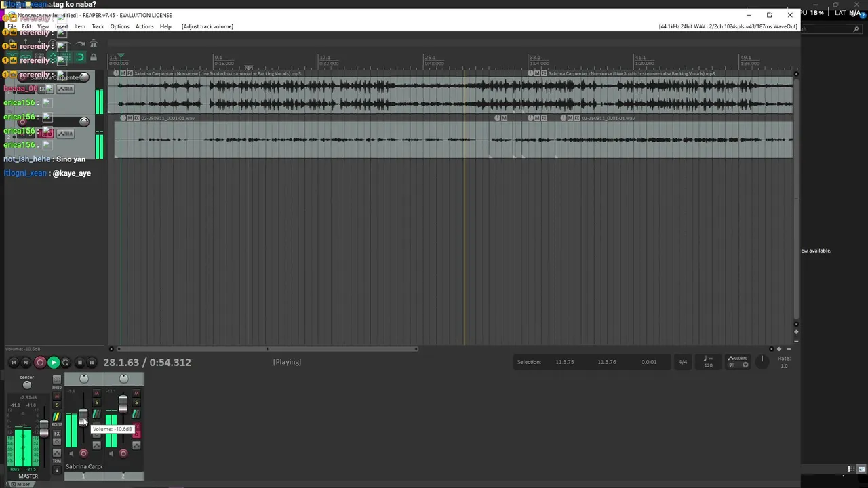The image size is (868, 488).
Task: Go to project start transport button
Action: [14, 363]
